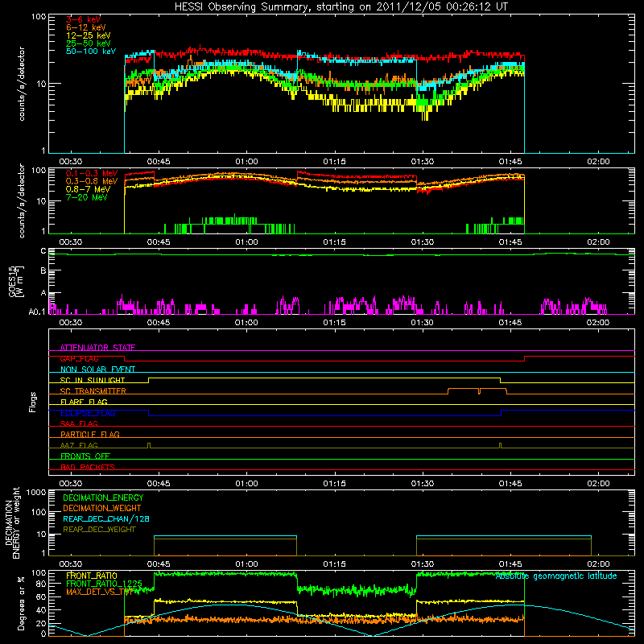This screenshot has height=644, width=644.
Task: Click the REAR_DEC_CHAN/128 legend entry
Action: point(106,518)
